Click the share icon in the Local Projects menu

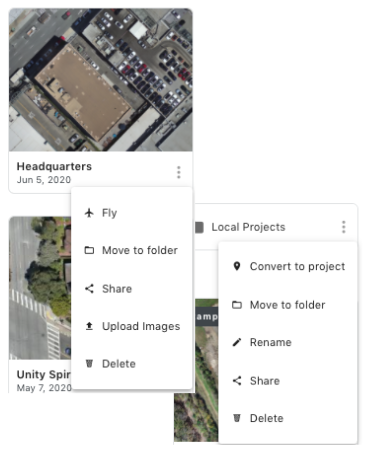tap(237, 381)
